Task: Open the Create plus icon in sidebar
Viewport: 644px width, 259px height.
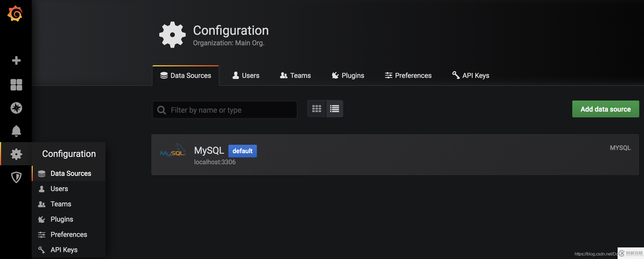Action: 16,60
